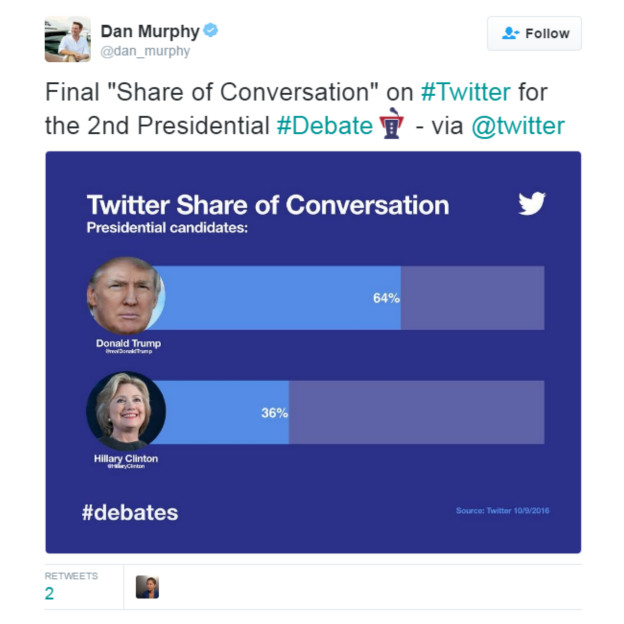Screen dimensions: 624x624
Task: Click the 64% bar segment
Action: (278, 298)
